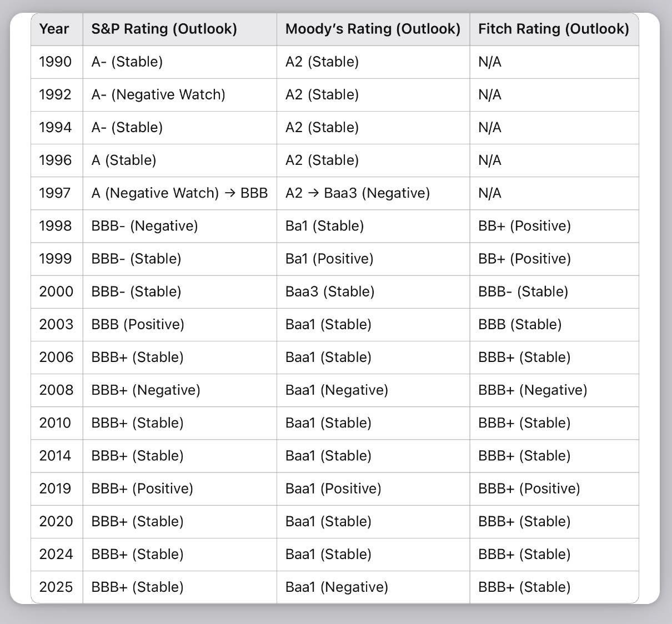Click the Year column header

pos(54,29)
